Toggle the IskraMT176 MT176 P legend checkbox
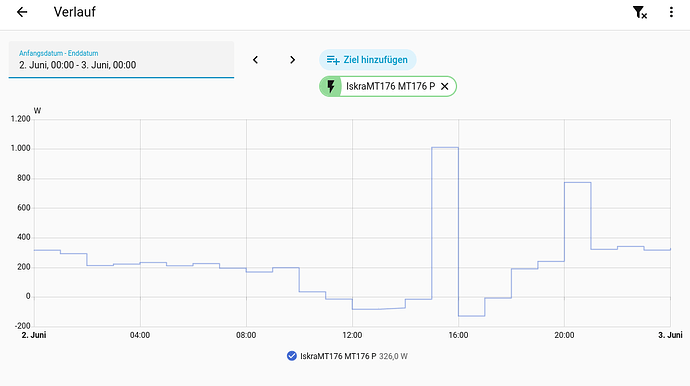 291,356
